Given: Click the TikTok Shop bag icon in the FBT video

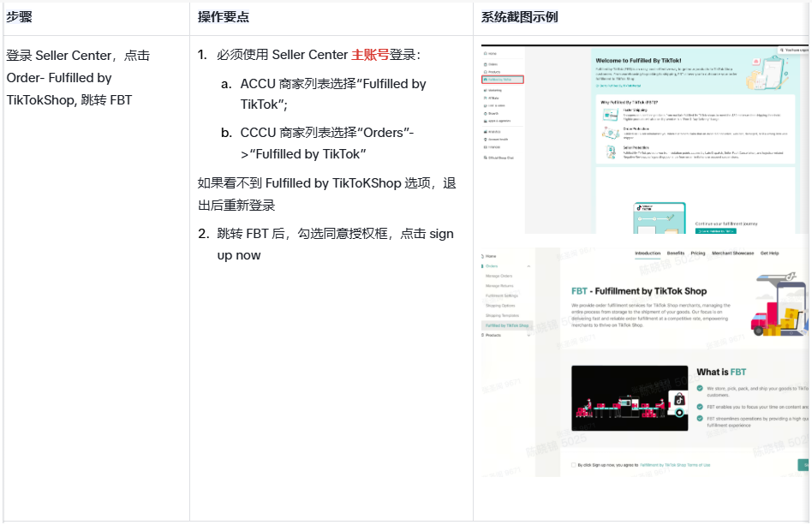Looking at the screenshot, I should 679,399.
